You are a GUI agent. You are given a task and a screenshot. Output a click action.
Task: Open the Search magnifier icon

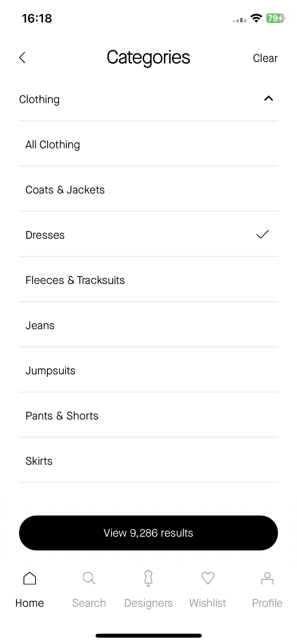coord(89,578)
